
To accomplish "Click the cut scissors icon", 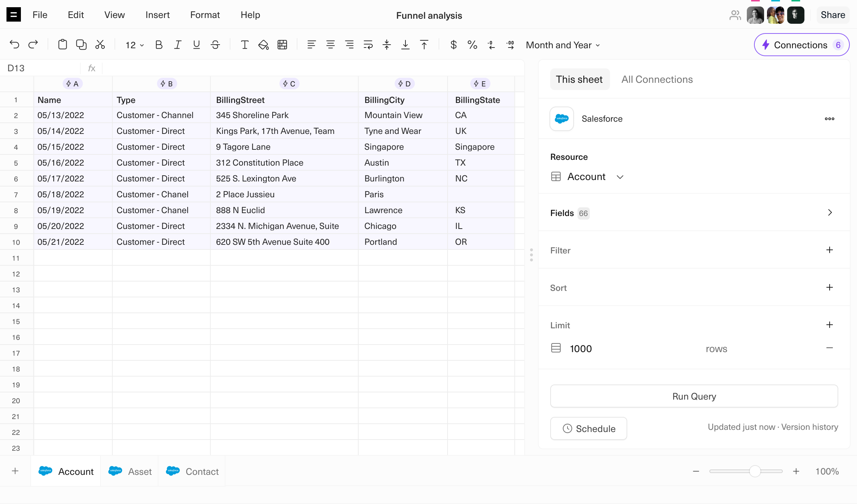I will click(x=100, y=45).
